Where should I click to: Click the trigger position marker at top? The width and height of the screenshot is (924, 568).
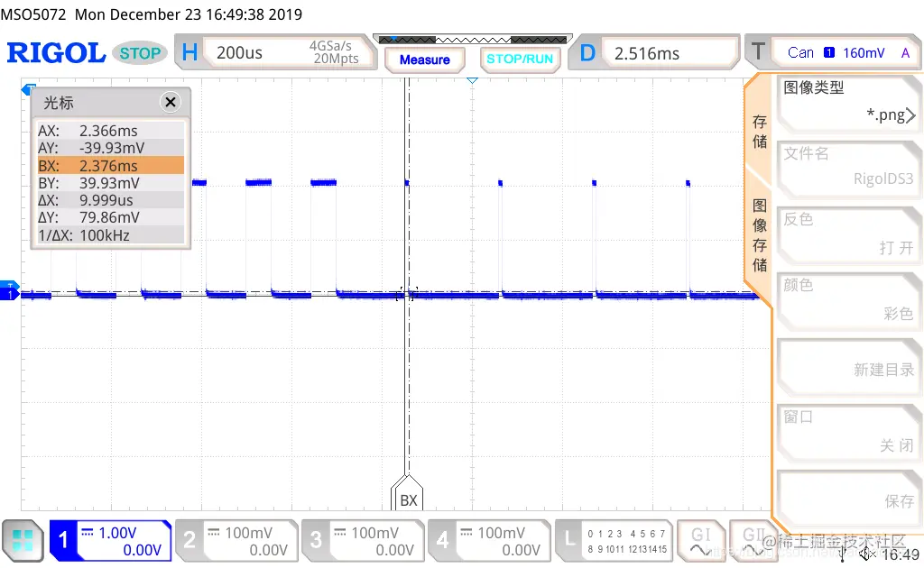(x=472, y=80)
